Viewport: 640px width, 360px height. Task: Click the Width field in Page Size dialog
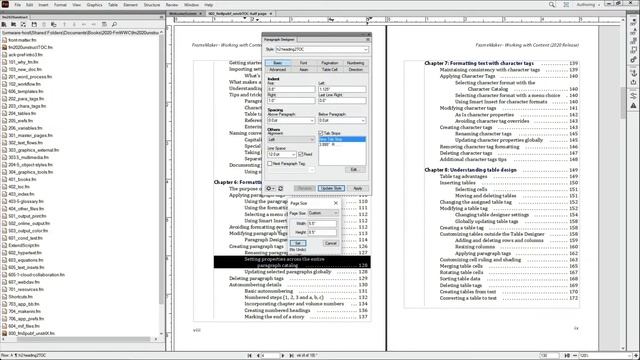click(x=322, y=224)
